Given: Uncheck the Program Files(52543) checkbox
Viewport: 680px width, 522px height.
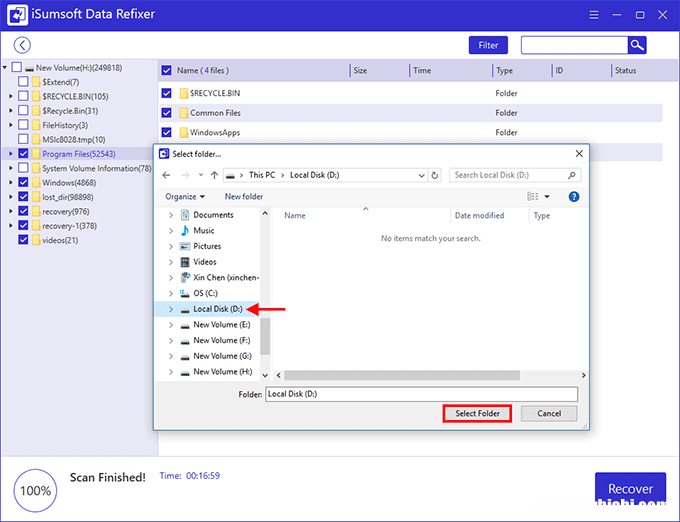Looking at the screenshot, I should pos(23,153).
